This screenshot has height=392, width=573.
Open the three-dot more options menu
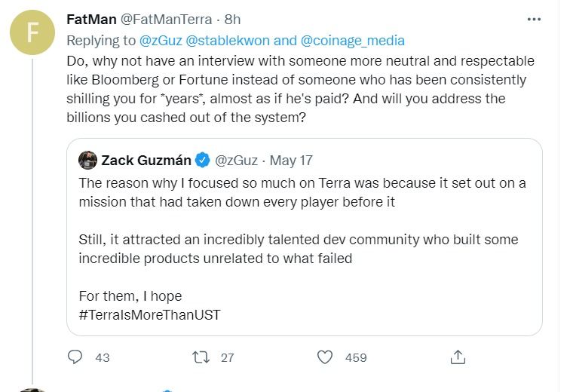(534, 19)
